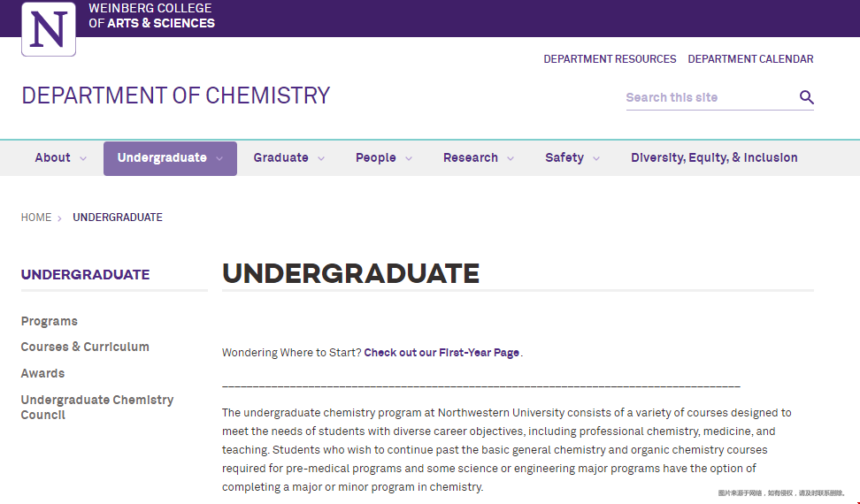The height and width of the screenshot is (504, 860).
Task: Click the UNDERGRADUATE breadcrumb
Action: point(118,218)
